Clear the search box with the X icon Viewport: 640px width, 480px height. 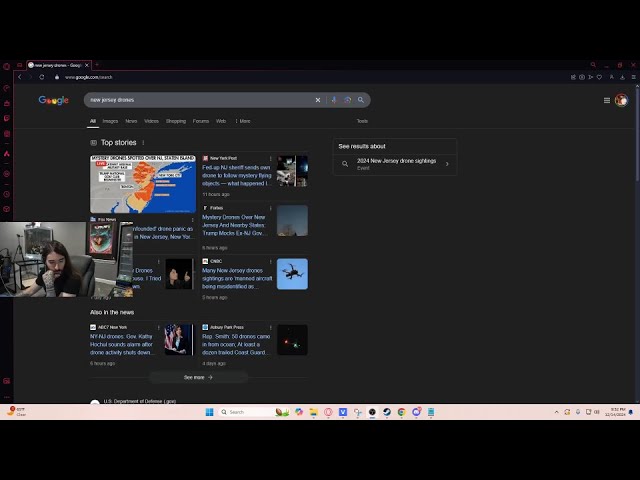[318, 100]
